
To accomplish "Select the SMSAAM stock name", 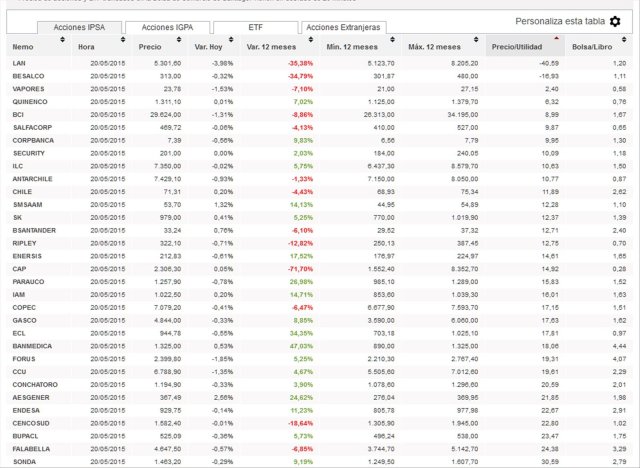I will pyautogui.click(x=27, y=204).
